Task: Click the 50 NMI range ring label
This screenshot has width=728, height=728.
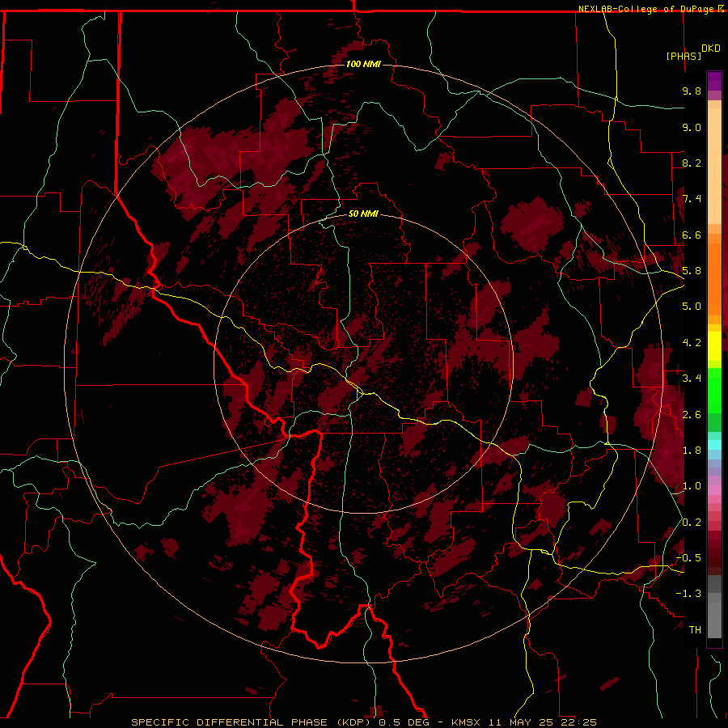Action: (363, 214)
